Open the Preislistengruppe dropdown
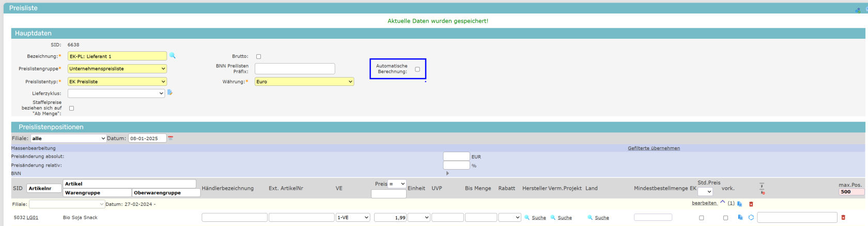Image resolution: width=868 pixels, height=226 pixels. (x=117, y=69)
